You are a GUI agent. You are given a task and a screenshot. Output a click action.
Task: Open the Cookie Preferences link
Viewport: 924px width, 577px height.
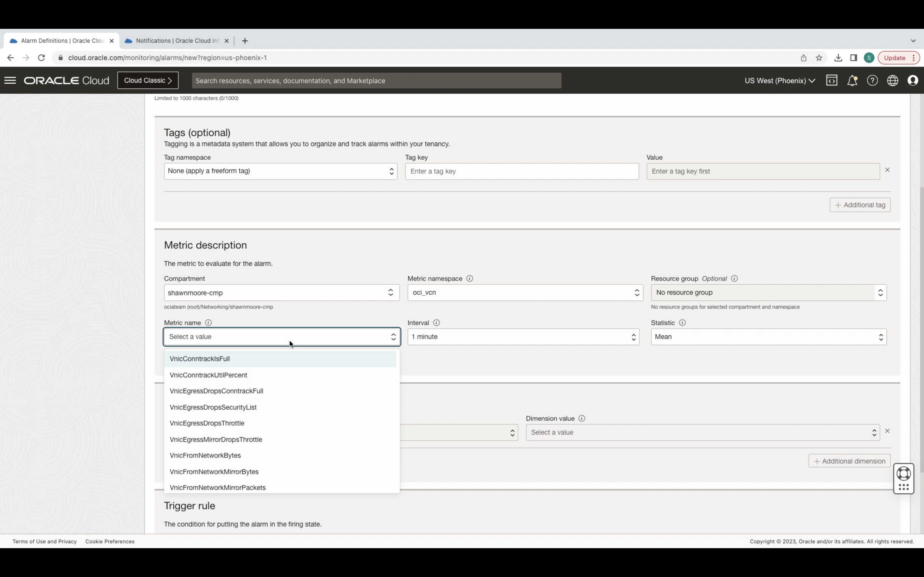point(110,541)
